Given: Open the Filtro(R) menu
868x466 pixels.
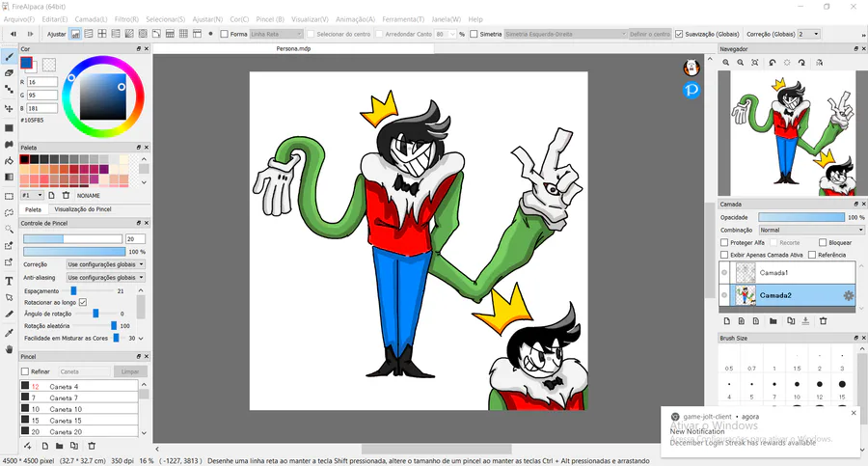Looking at the screenshot, I should pos(126,19).
